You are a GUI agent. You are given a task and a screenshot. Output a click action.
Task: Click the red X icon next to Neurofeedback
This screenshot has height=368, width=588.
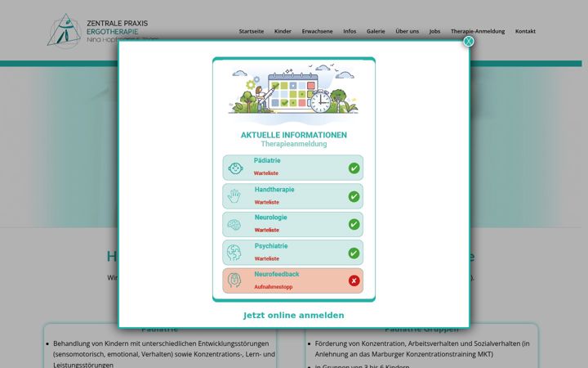[x=354, y=280]
